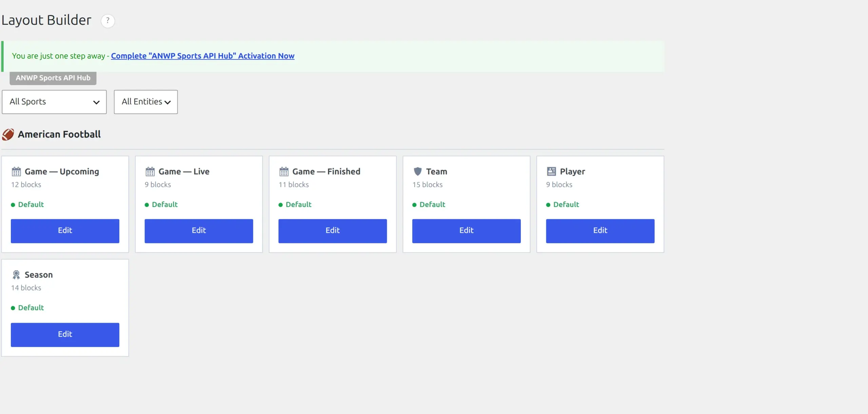Click the Layout Builder page title
The height and width of the screenshot is (414, 868).
(46, 20)
